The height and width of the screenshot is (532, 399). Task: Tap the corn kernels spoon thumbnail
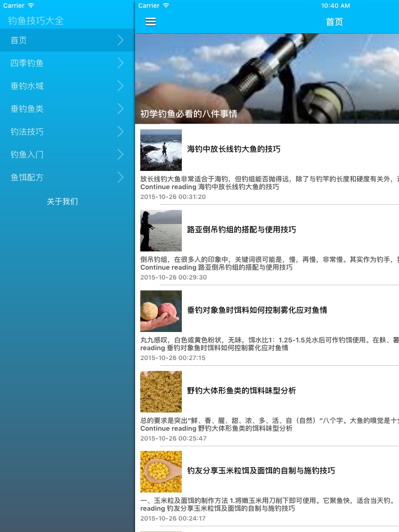161,472
